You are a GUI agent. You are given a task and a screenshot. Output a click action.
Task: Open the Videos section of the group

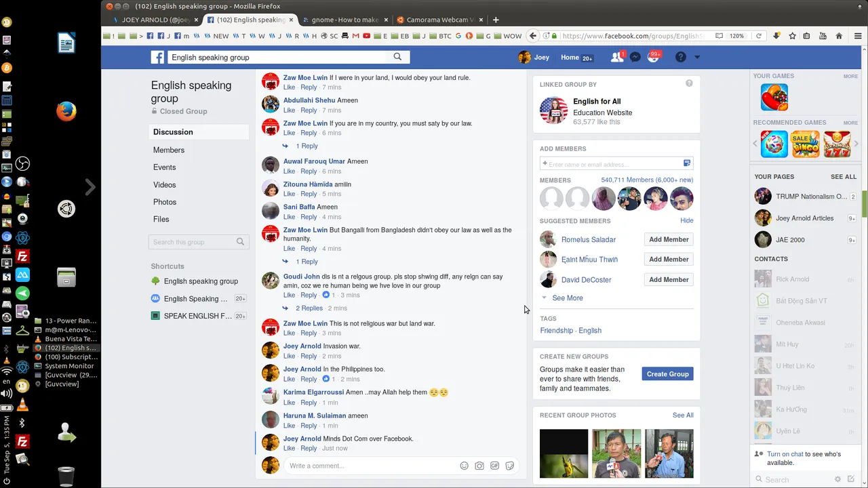coord(165,185)
